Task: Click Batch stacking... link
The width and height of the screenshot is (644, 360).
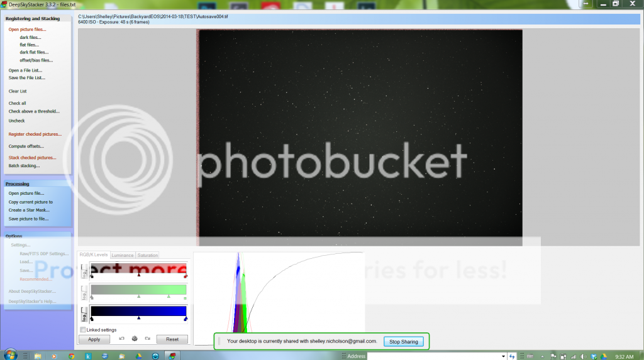Action: click(24, 166)
